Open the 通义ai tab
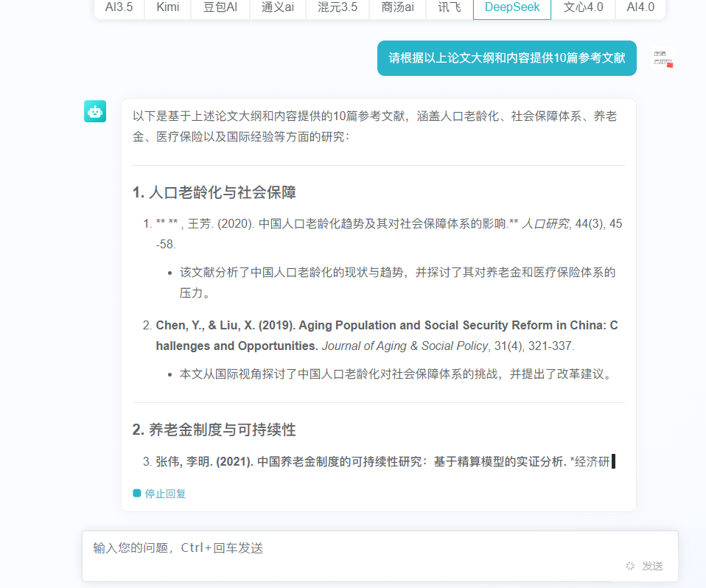This screenshot has width=706, height=588. tap(277, 7)
